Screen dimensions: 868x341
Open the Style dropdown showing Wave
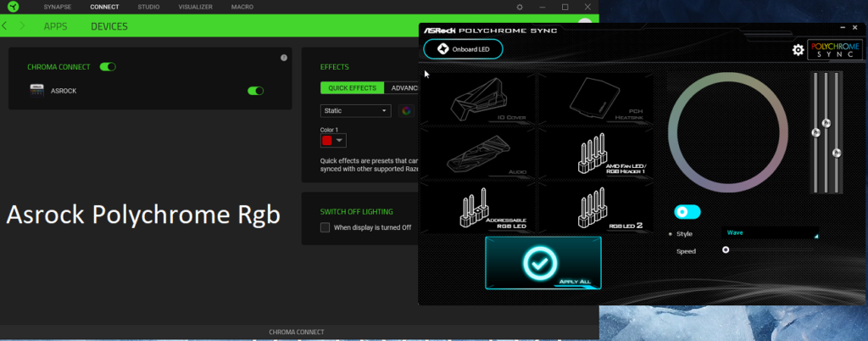[771, 233]
